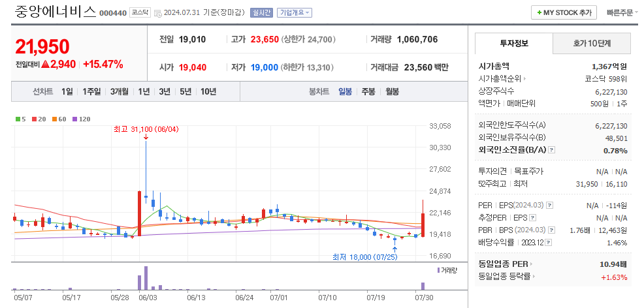This screenshot has height=308, width=644.
Task: Click the stock code 000440
Action: pyautogui.click(x=113, y=13)
